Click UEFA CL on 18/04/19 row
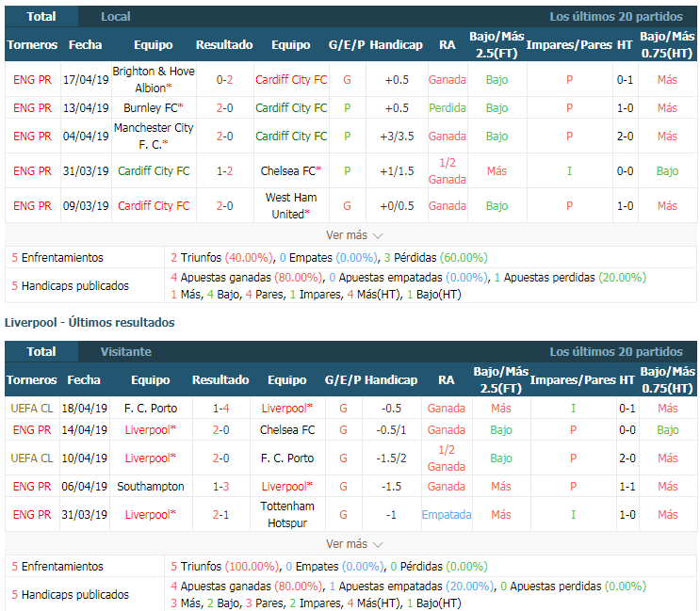 32,408
